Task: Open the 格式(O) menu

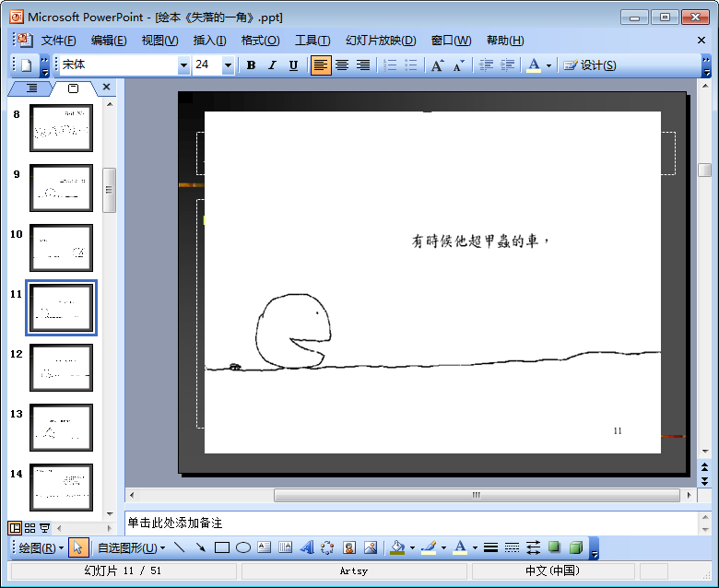Action: point(261,41)
